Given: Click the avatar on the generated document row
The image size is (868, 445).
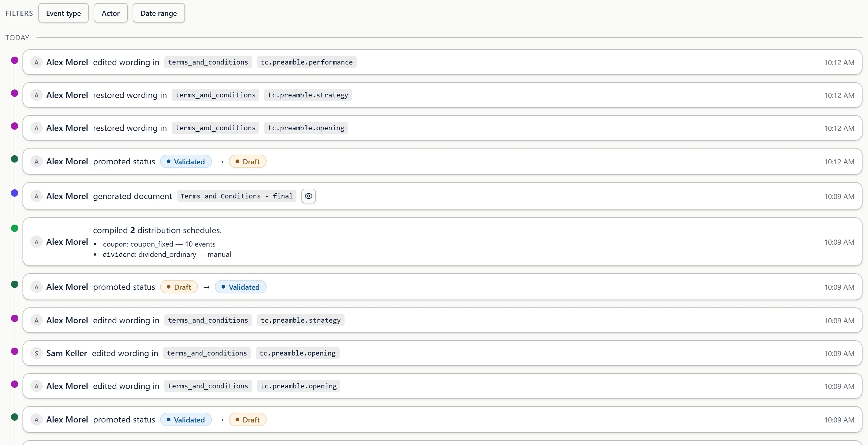Looking at the screenshot, I should [x=37, y=196].
